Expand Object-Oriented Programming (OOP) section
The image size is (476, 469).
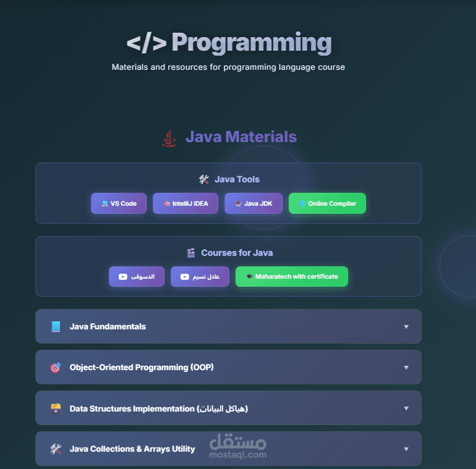[228, 367]
